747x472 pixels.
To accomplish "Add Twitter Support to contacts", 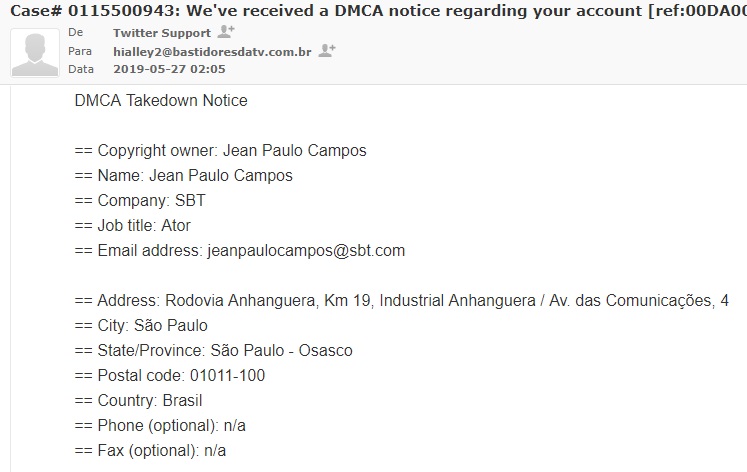I will tap(226, 32).
